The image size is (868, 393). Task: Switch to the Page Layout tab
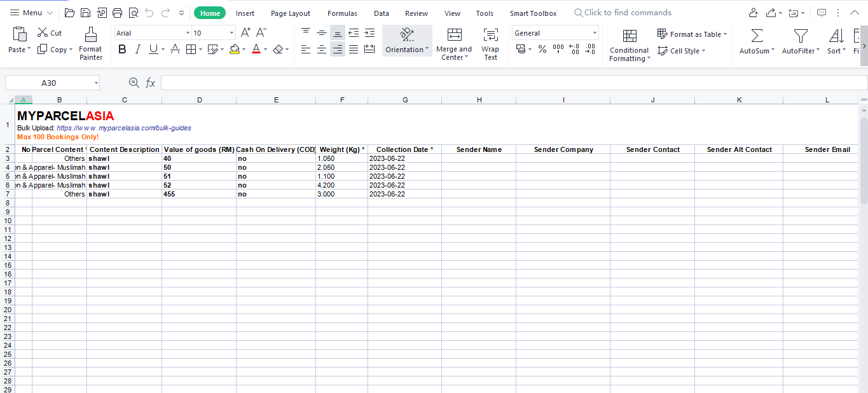(291, 13)
